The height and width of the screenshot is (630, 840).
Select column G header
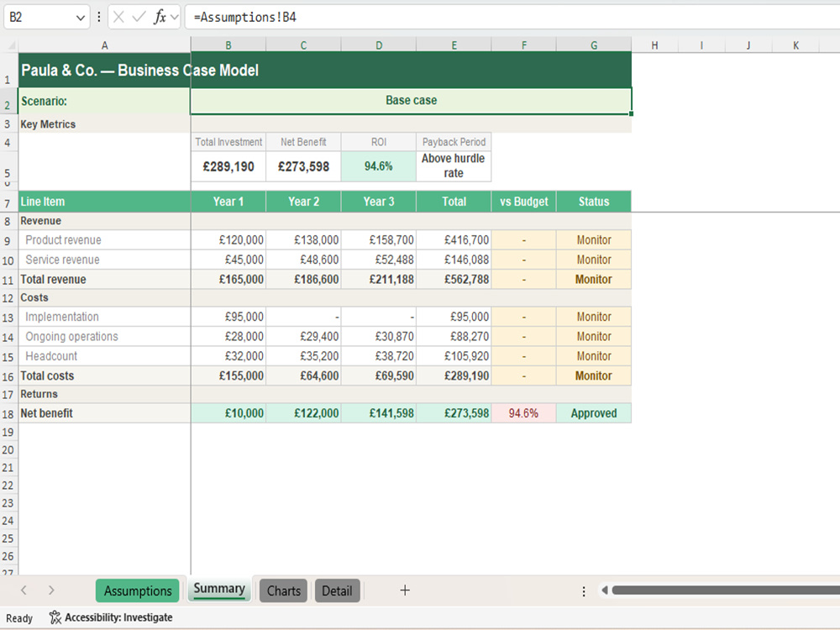[594, 45]
